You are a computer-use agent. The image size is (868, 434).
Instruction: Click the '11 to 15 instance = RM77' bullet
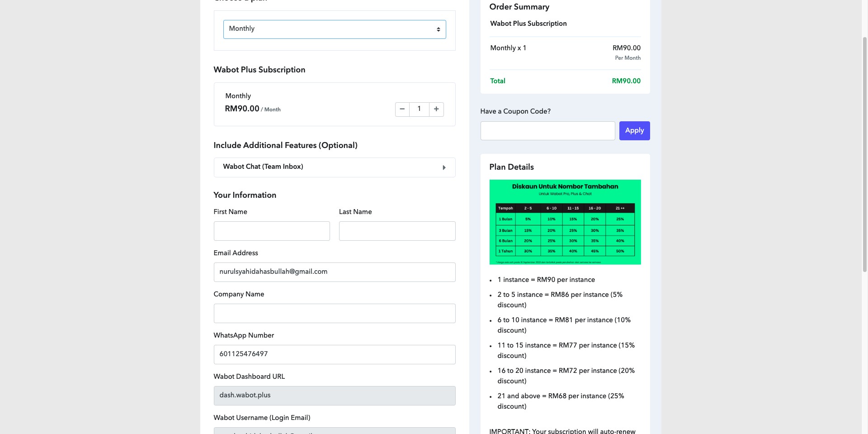point(566,350)
